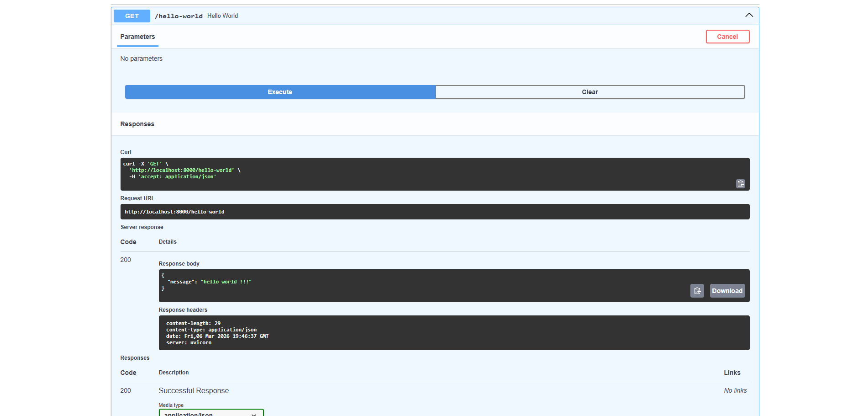Click the curl command code block
The height and width of the screenshot is (416, 868).
[x=435, y=174]
